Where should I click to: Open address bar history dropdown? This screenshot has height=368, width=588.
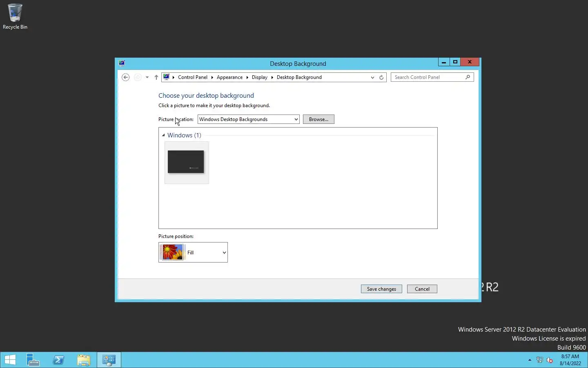pos(372,77)
